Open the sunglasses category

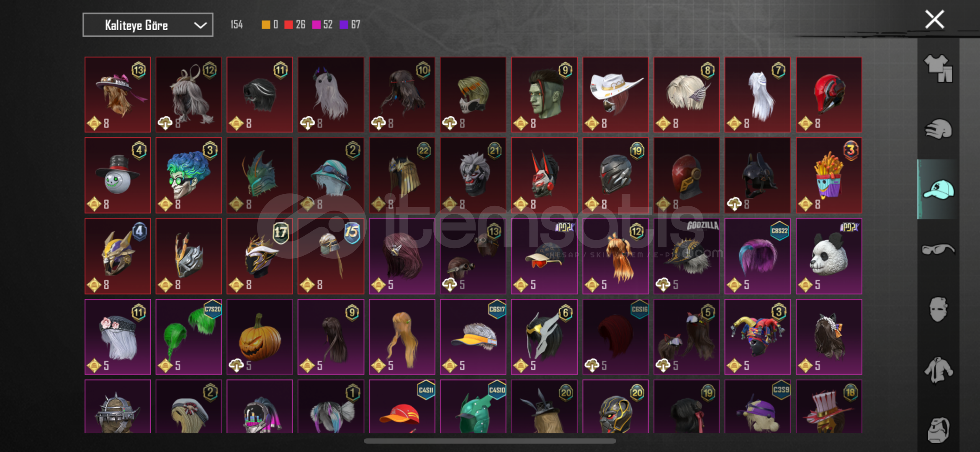tap(938, 249)
